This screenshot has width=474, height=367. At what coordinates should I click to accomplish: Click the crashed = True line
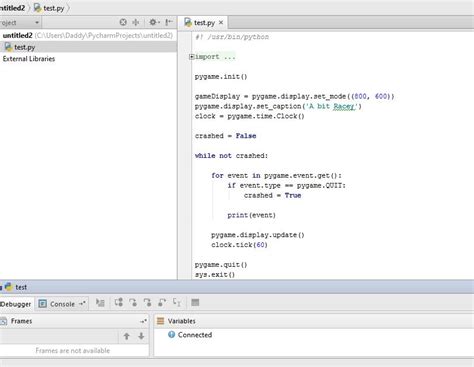272,195
